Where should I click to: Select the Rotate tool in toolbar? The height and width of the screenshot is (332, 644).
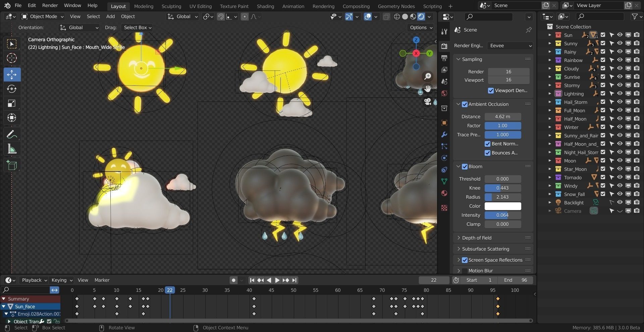pyautogui.click(x=12, y=89)
